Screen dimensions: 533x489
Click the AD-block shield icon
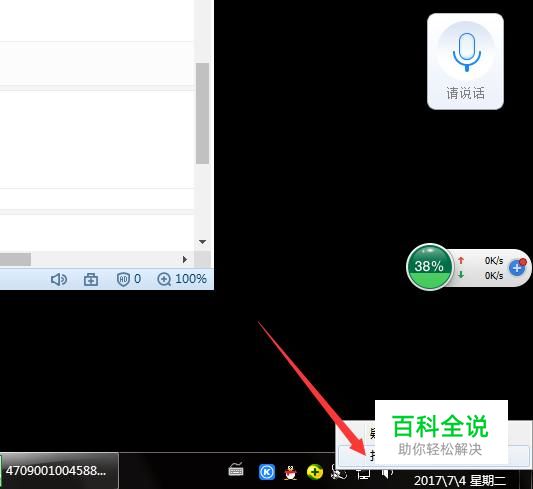tap(123, 279)
